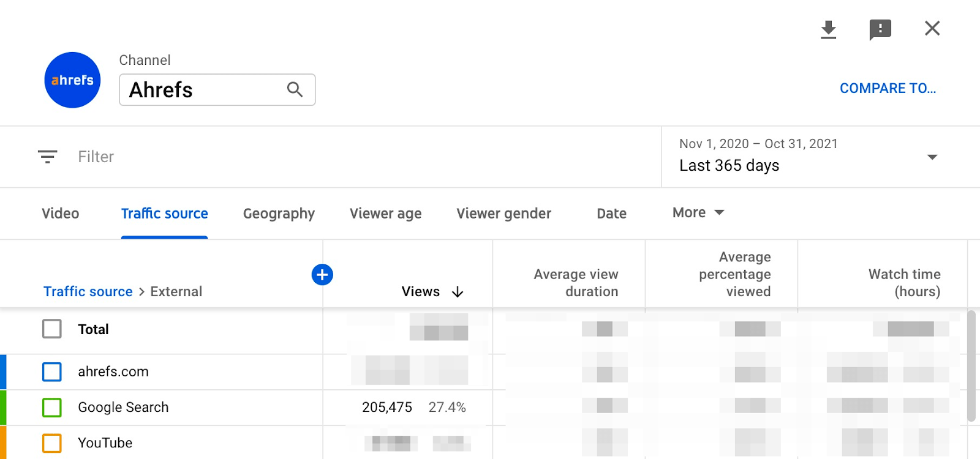Expand the More tabs dropdown

point(698,213)
